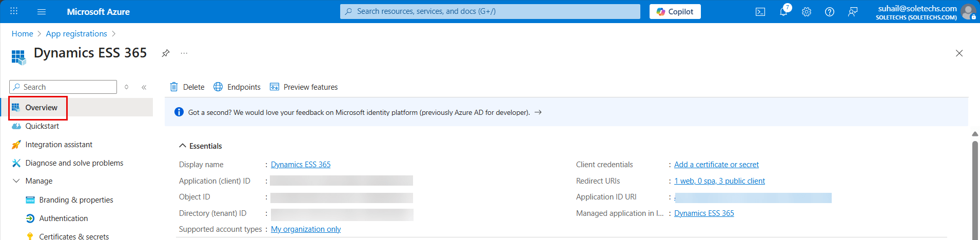
Task: Open the App registrations breadcrumb
Action: pos(76,34)
